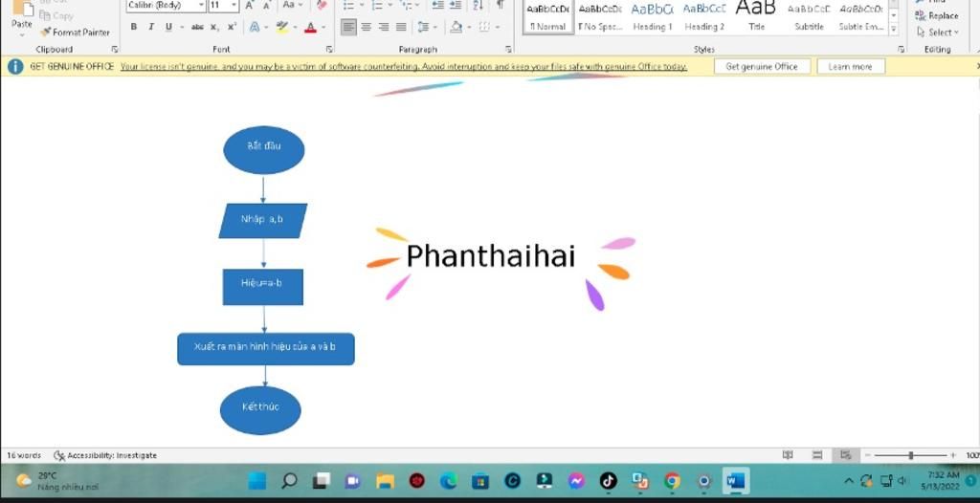
Task: Toggle Subscript x₂ button
Action: pos(214,27)
